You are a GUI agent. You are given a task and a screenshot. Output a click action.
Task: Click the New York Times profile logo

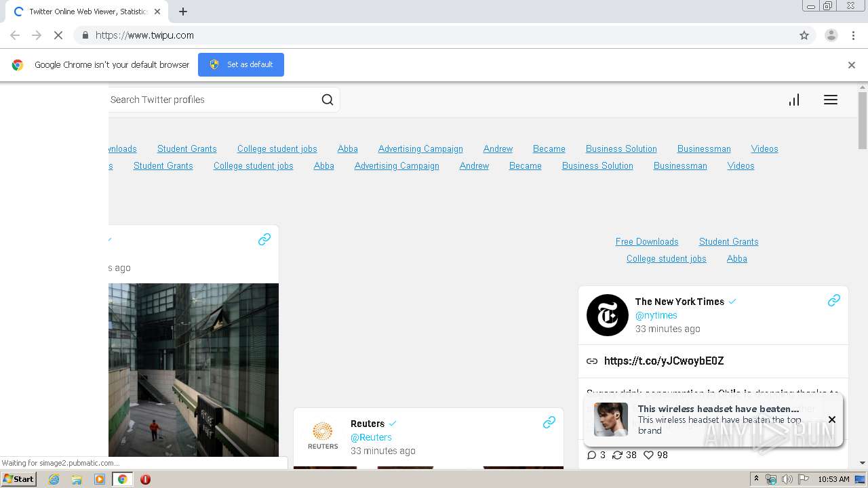[x=608, y=315]
